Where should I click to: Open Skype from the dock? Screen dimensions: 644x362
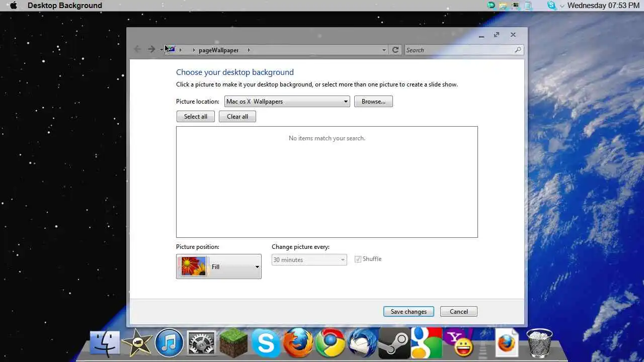(x=266, y=343)
